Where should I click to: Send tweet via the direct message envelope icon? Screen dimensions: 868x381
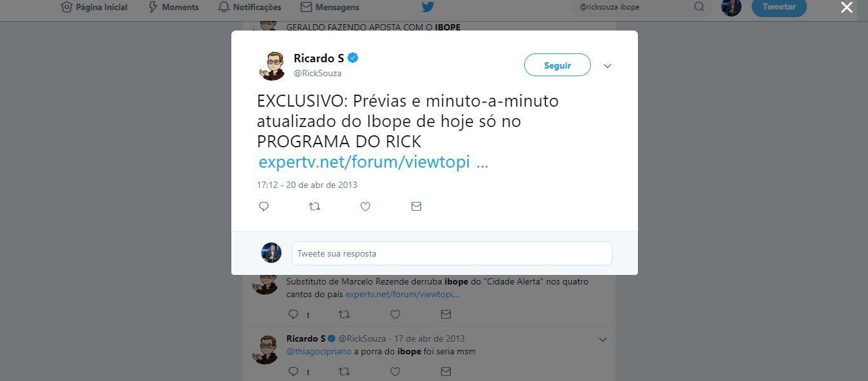(416, 206)
